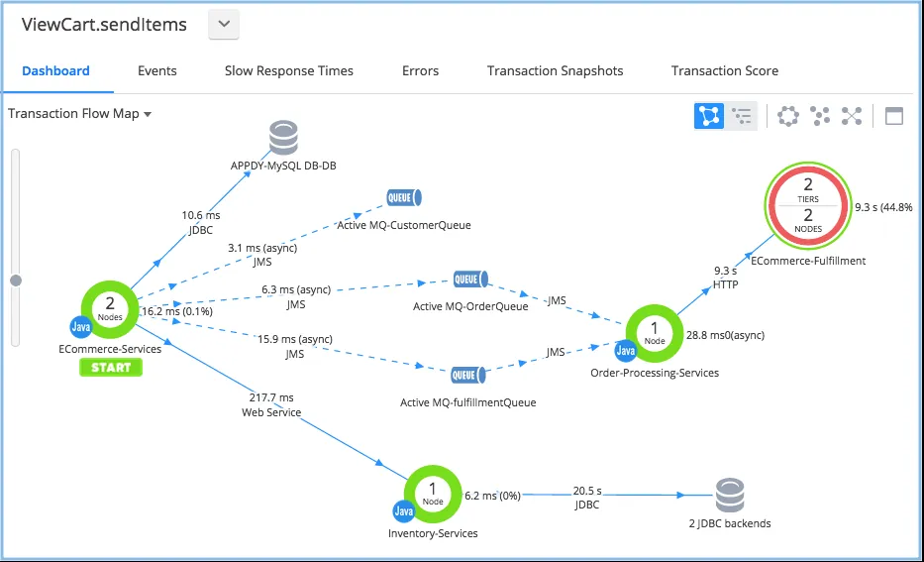Click the 6.3 ms (async) JMS label
This screenshot has height=562, width=924.
(x=296, y=296)
